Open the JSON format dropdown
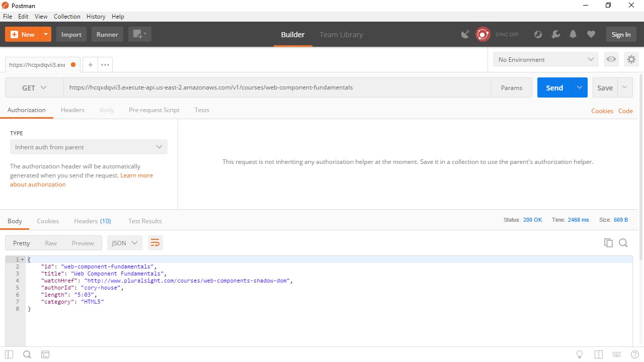644x362 pixels. [x=125, y=243]
